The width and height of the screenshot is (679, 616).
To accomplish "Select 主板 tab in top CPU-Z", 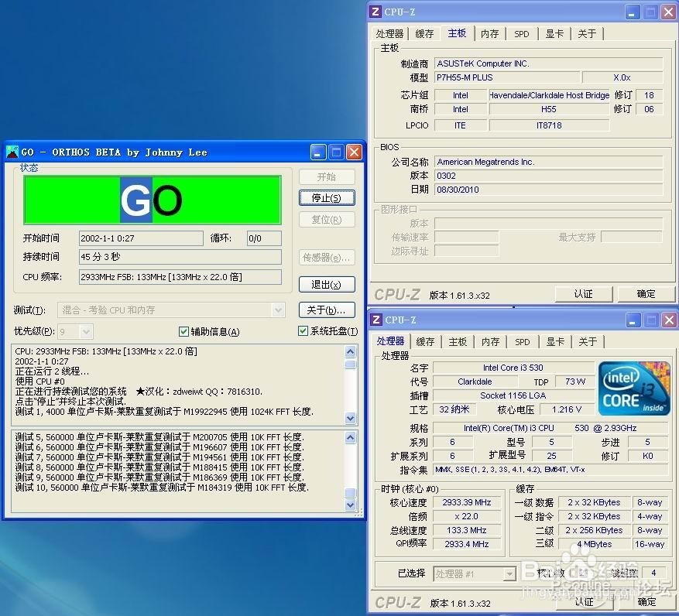I will (x=457, y=33).
